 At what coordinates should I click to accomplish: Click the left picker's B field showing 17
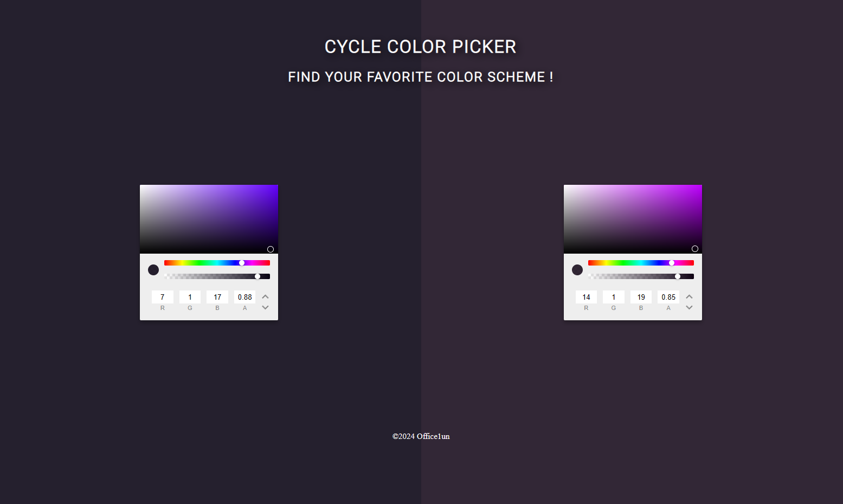coord(217,297)
